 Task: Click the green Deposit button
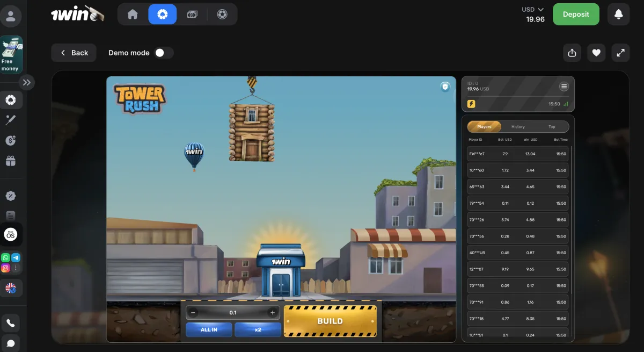(576, 15)
